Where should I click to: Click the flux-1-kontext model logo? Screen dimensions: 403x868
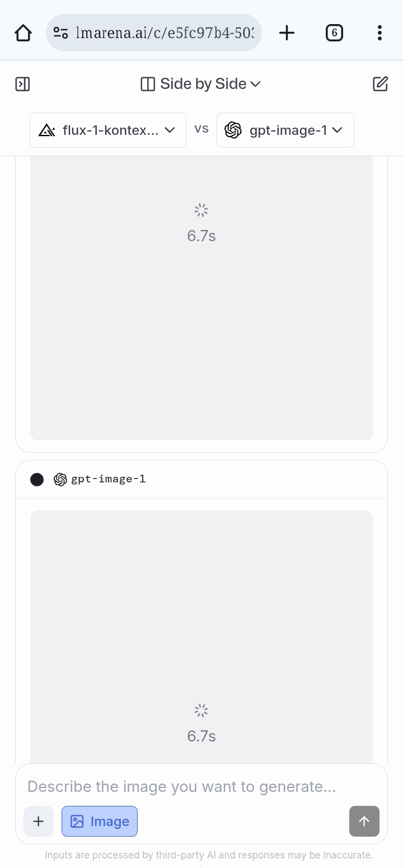point(48,130)
